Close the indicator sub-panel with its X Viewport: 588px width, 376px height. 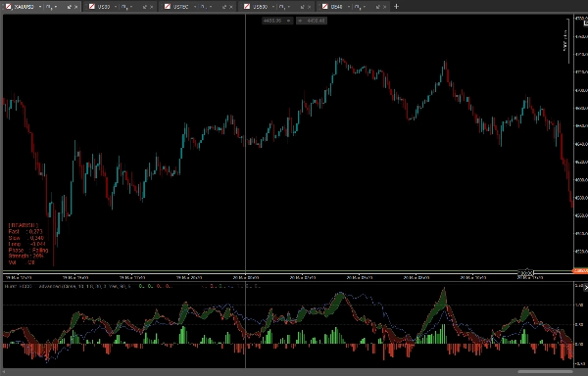(x=586, y=287)
